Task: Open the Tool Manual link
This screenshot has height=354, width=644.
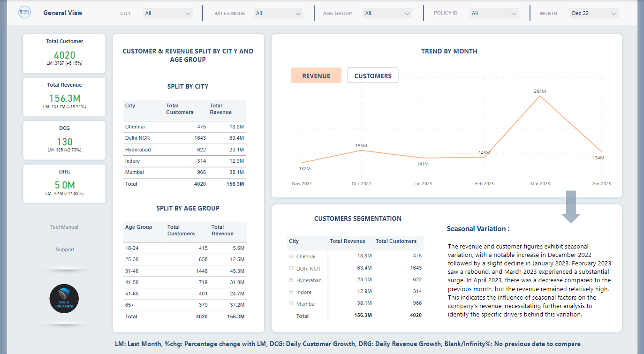Action: 64,227
